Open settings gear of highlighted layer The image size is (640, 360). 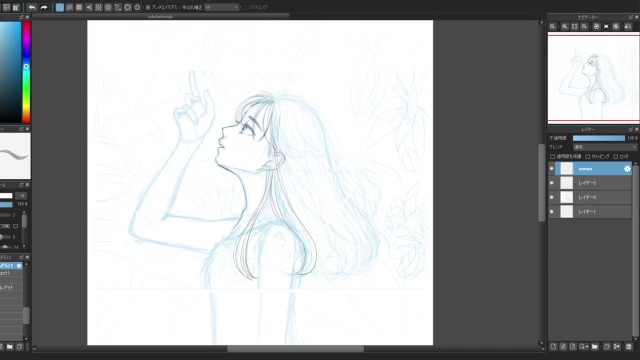tap(627, 169)
